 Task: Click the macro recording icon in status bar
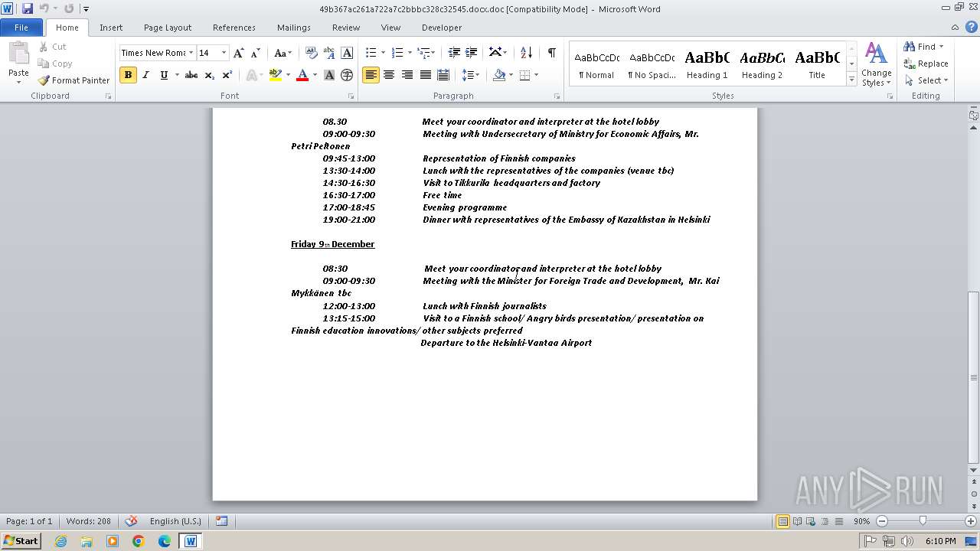pos(221,521)
